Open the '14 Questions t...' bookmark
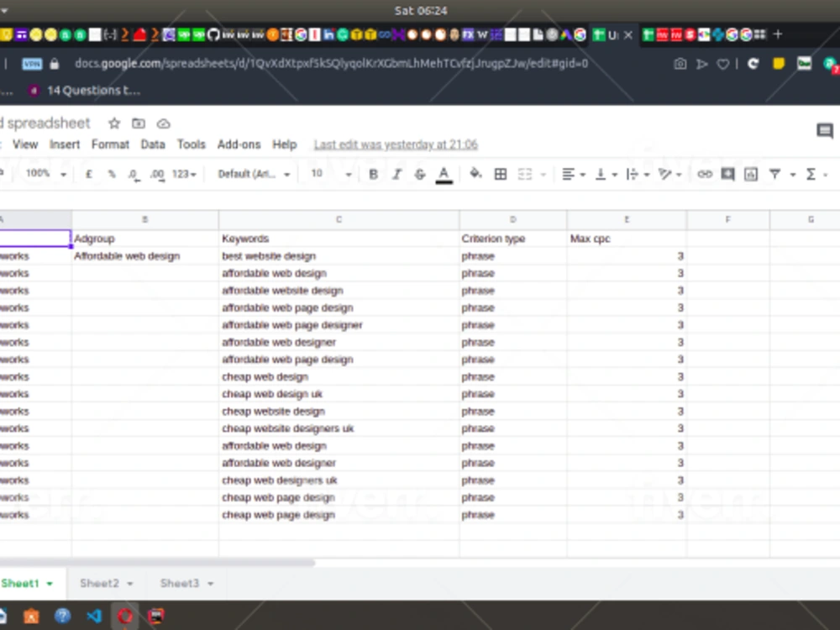Screen dimensions: 840x630 click(x=86, y=91)
